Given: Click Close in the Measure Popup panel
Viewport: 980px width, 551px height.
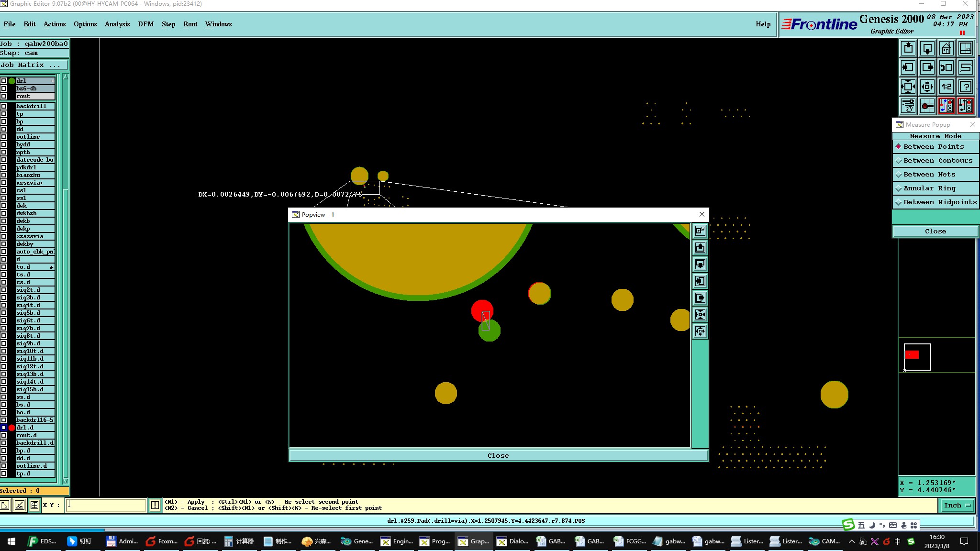Looking at the screenshot, I should point(935,231).
